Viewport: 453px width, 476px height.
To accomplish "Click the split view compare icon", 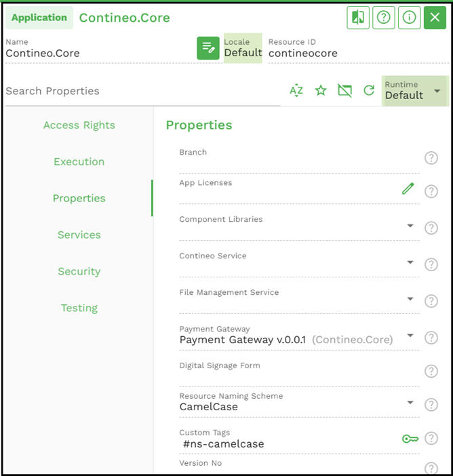I will click(358, 18).
